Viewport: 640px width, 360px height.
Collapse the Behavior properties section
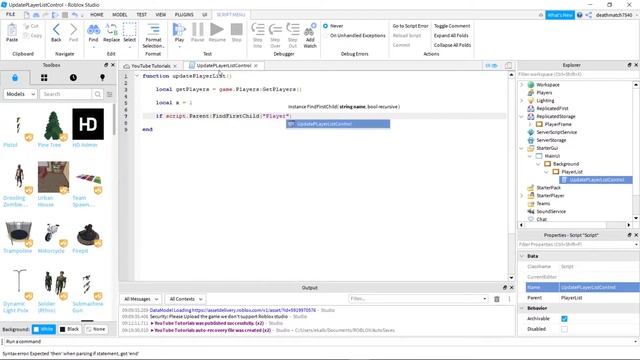(x=522, y=308)
